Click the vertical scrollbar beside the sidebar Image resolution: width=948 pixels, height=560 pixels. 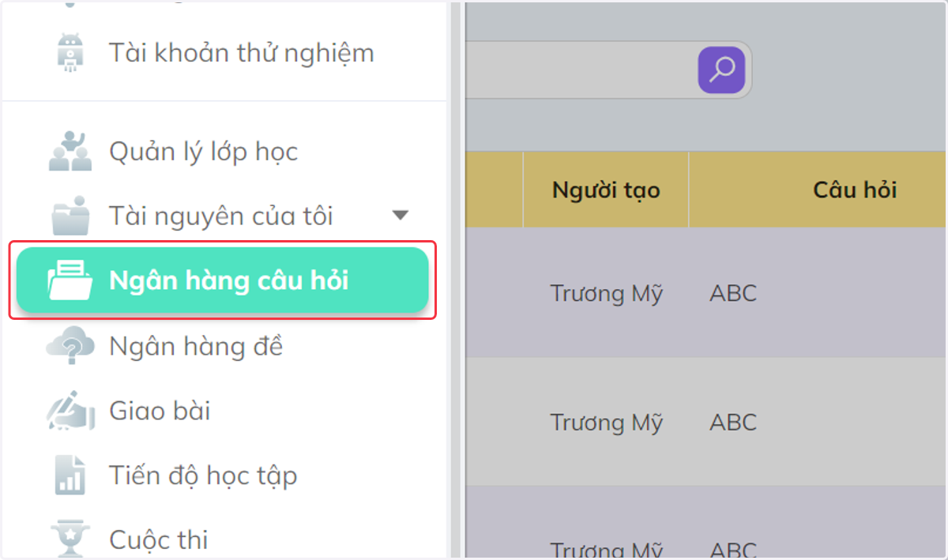tap(457, 280)
